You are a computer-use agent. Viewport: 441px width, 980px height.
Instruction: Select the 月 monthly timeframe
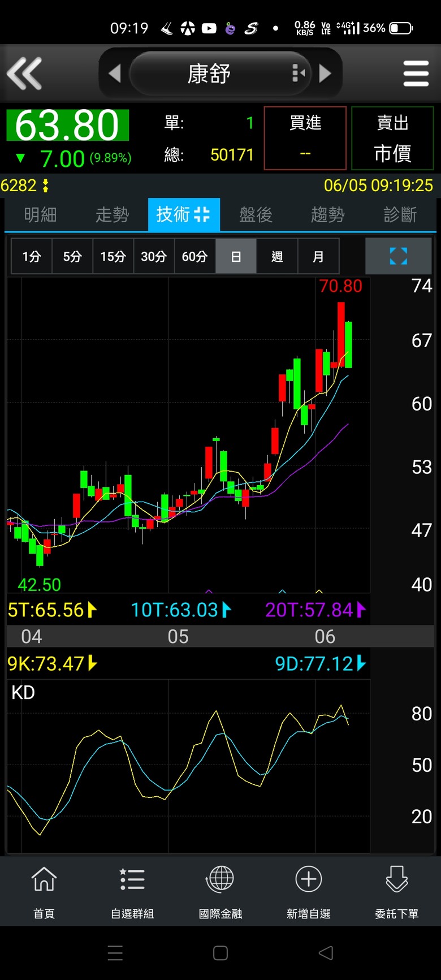coord(318,257)
